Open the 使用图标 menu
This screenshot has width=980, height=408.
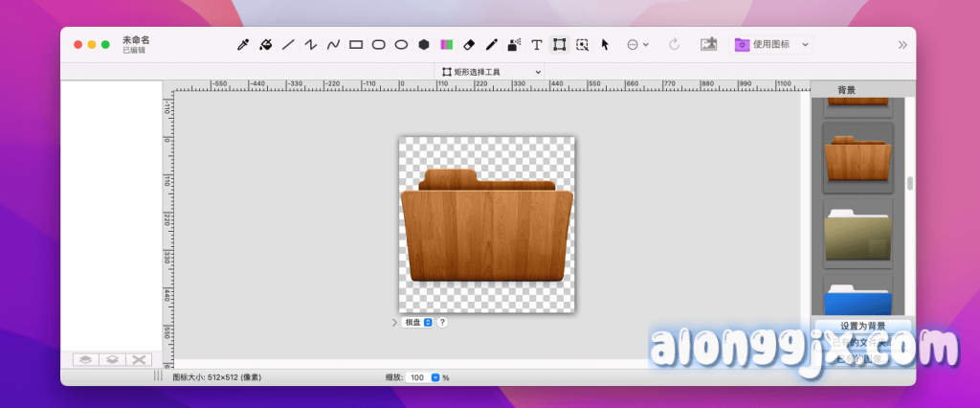pyautogui.click(x=771, y=44)
